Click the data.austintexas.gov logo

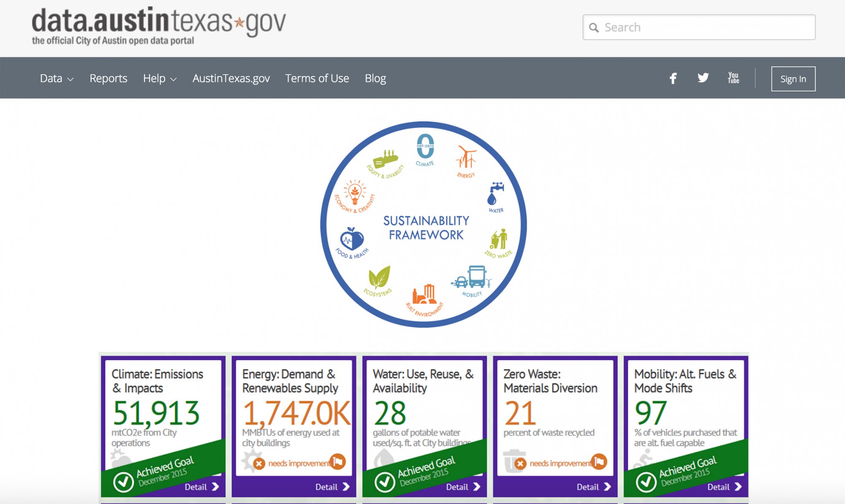tap(159, 26)
